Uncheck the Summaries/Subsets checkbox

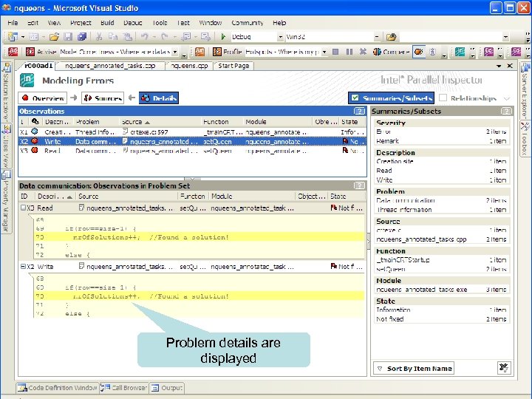click(355, 98)
